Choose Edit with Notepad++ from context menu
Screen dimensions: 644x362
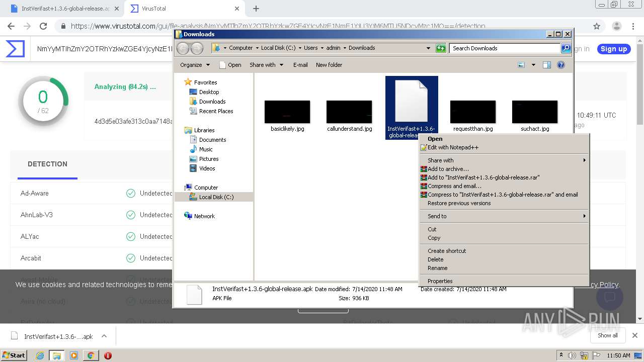coord(504,147)
